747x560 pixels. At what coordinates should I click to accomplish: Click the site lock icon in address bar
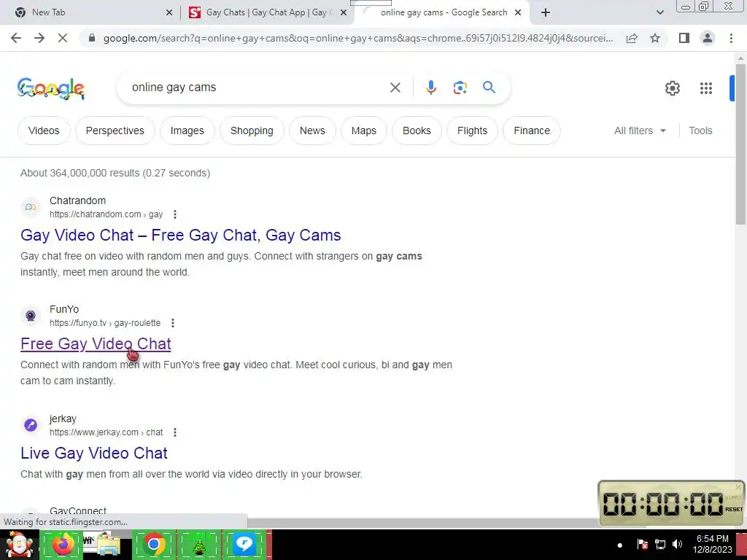click(92, 38)
